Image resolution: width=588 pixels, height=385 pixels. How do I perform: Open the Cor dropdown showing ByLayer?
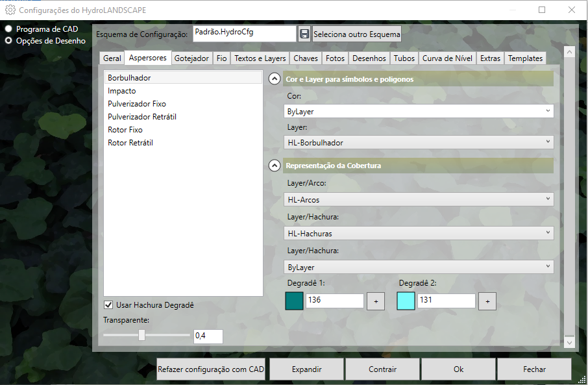coord(419,111)
